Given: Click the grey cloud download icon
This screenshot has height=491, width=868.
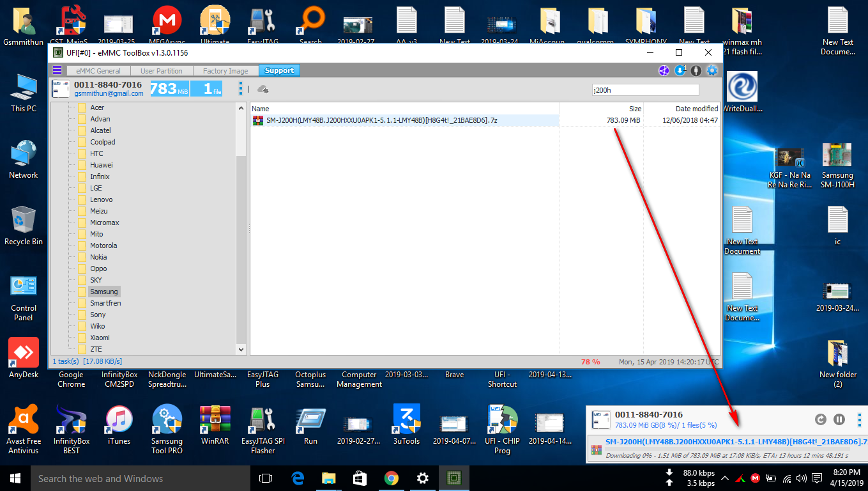Looking at the screenshot, I should pos(263,90).
